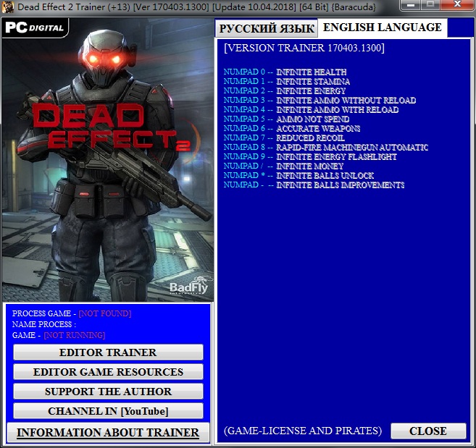Screen dimensions: 476x448
Task: Click the NUMPAD 0 INFINITE HEALTH line
Action: [285, 72]
